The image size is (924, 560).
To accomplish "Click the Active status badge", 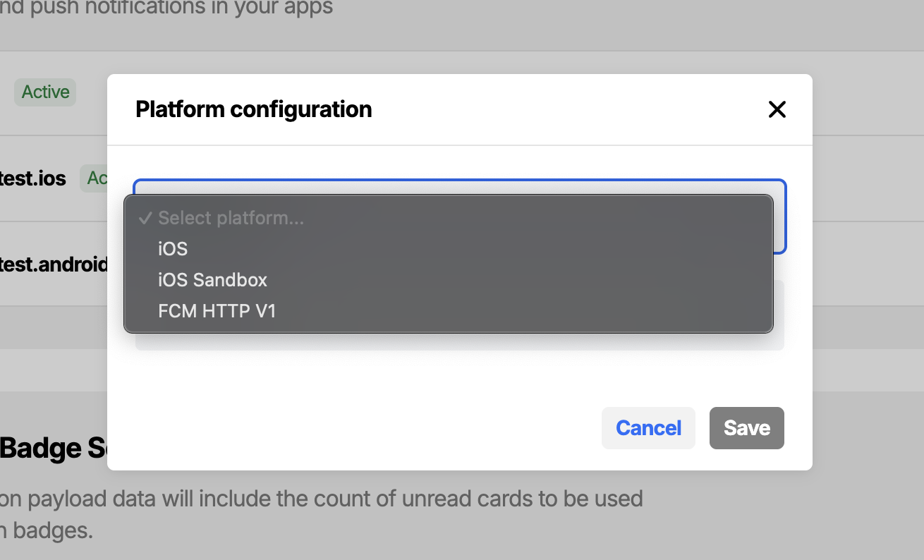I will [x=44, y=92].
